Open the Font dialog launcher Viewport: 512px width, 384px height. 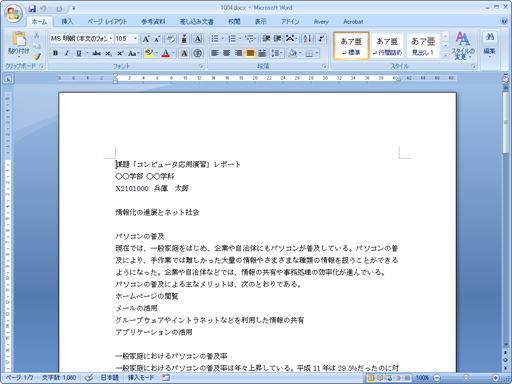tap(201, 66)
